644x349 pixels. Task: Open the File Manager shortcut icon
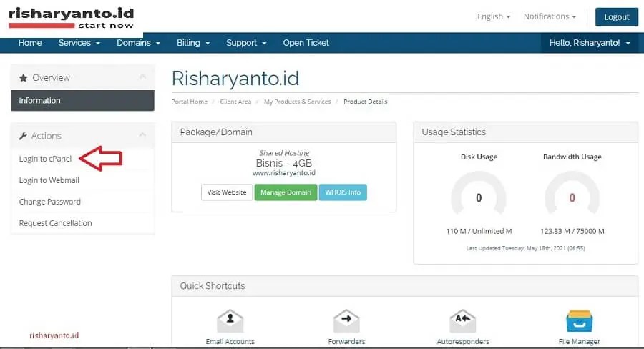579,321
